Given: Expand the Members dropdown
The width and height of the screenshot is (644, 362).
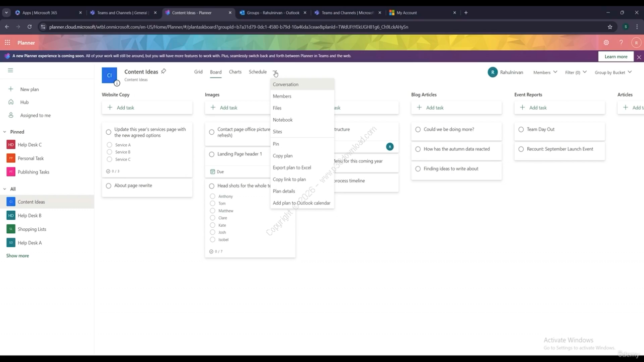Looking at the screenshot, I should coord(545,72).
